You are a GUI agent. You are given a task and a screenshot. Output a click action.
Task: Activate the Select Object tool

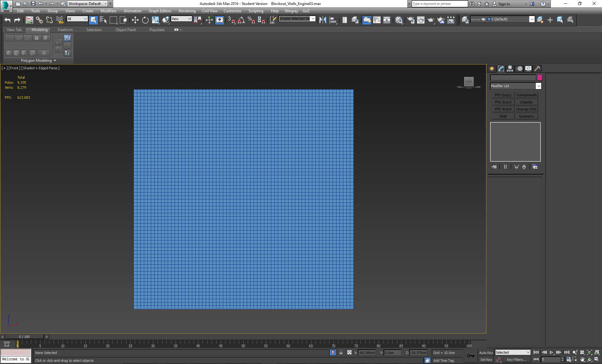93,20
